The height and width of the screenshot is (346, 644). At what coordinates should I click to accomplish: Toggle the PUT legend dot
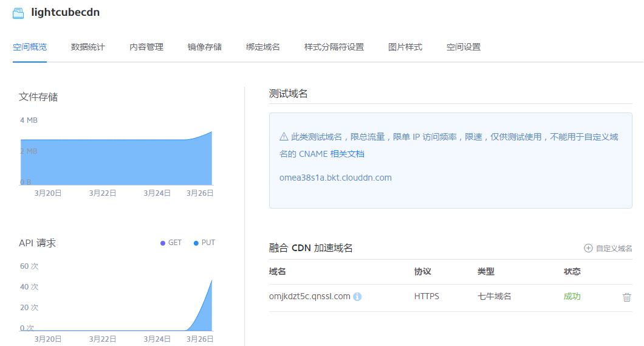196,243
